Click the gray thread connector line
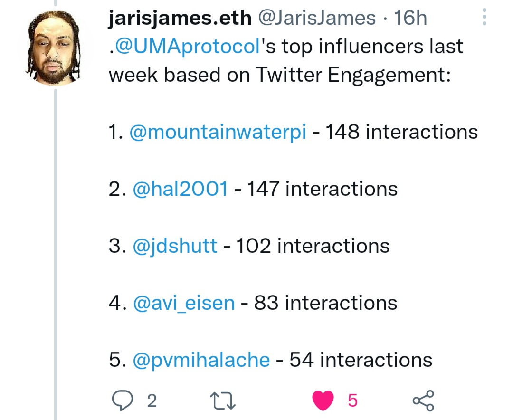Viewport: 513px width, 420px height. pos(55,254)
